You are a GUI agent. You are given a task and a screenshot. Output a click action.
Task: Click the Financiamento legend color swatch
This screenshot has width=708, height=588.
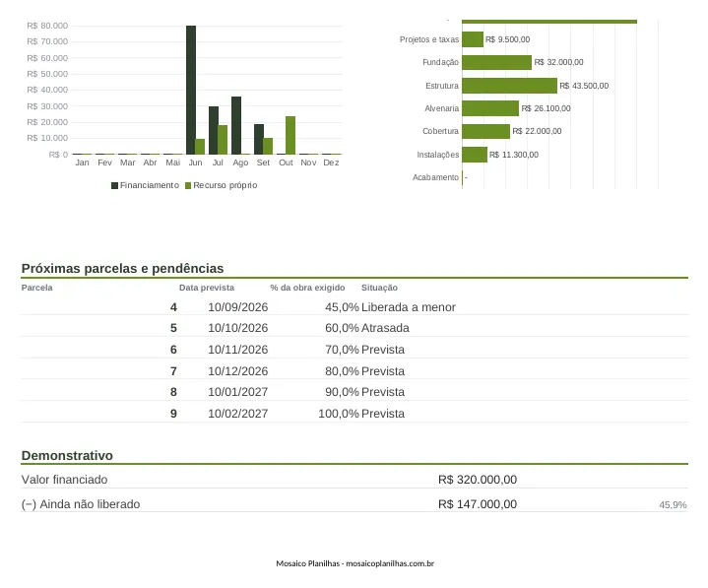114,185
